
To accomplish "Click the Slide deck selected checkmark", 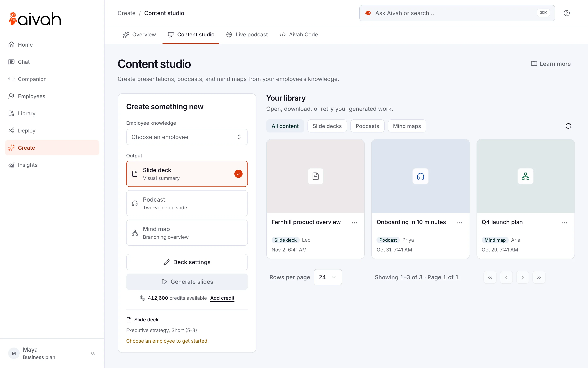I will coord(238,174).
